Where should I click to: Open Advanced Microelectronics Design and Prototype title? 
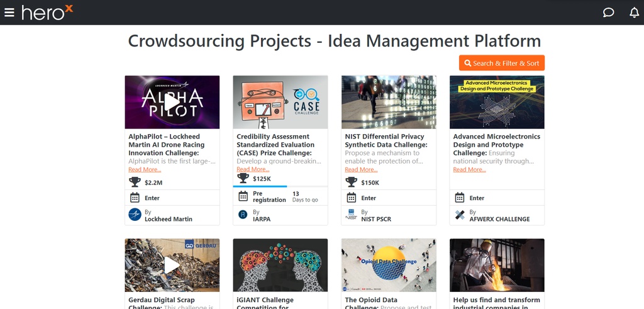click(x=497, y=145)
